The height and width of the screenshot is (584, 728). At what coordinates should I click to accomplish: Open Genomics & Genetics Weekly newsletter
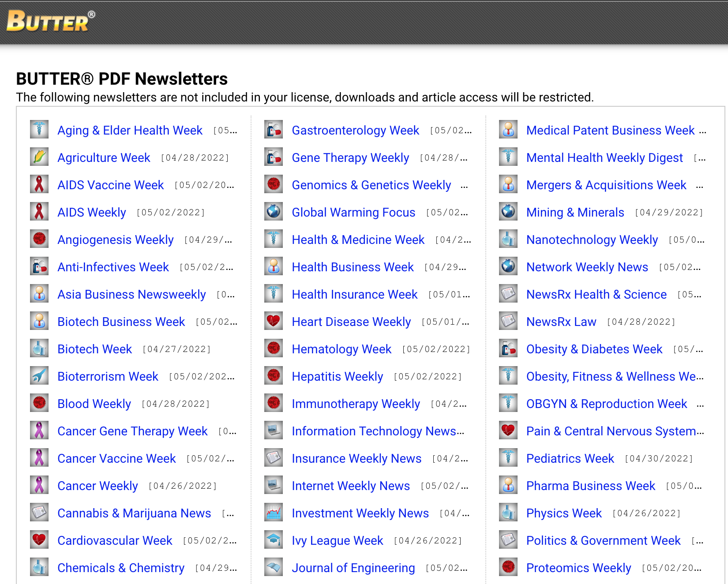click(x=371, y=185)
